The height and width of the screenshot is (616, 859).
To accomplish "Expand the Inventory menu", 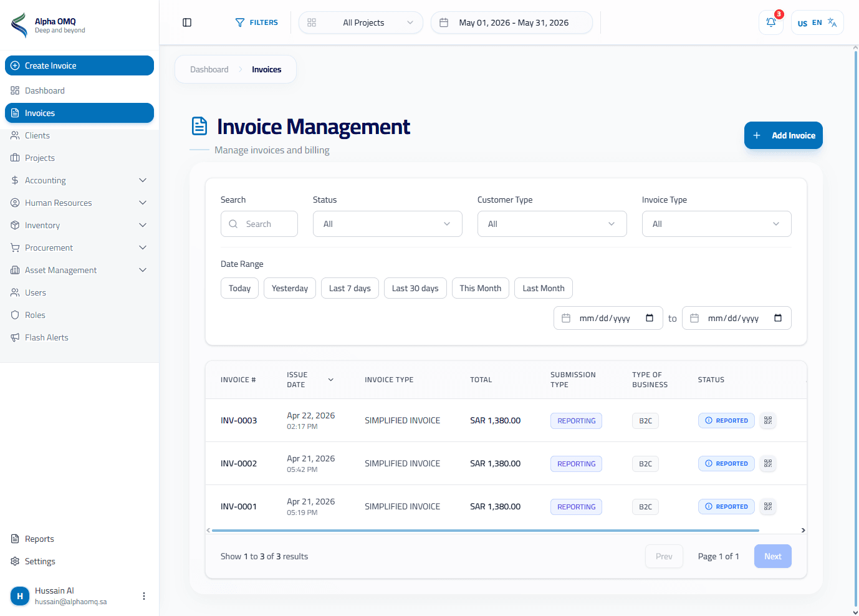I will (79, 225).
